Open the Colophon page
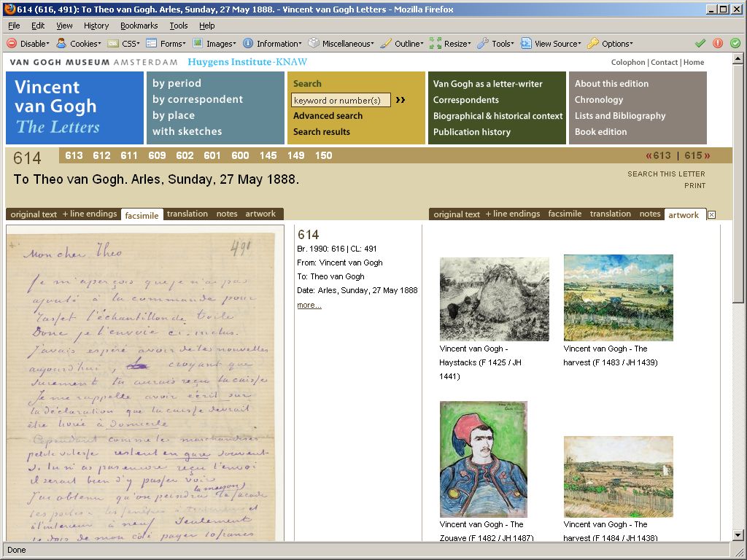This screenshot has width=747, height=560. (628, 63)
